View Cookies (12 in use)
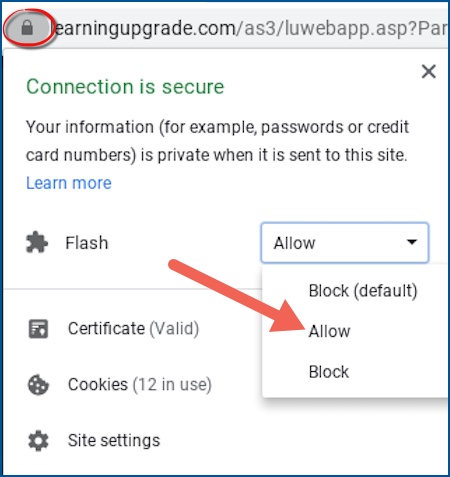Viewport: 450px width, 477px height. pos(140,385)
